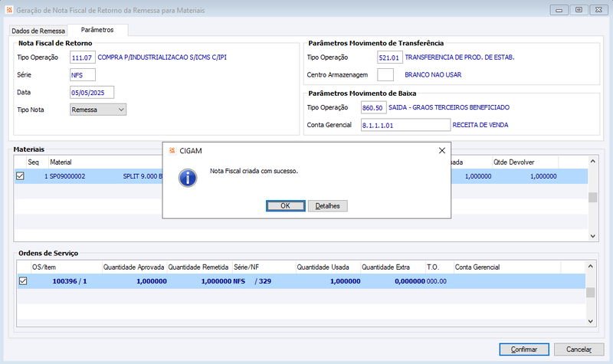The image size is (613, 364).
Task: Click the Quantidade Aprovada column header
Action: point(133,267)
